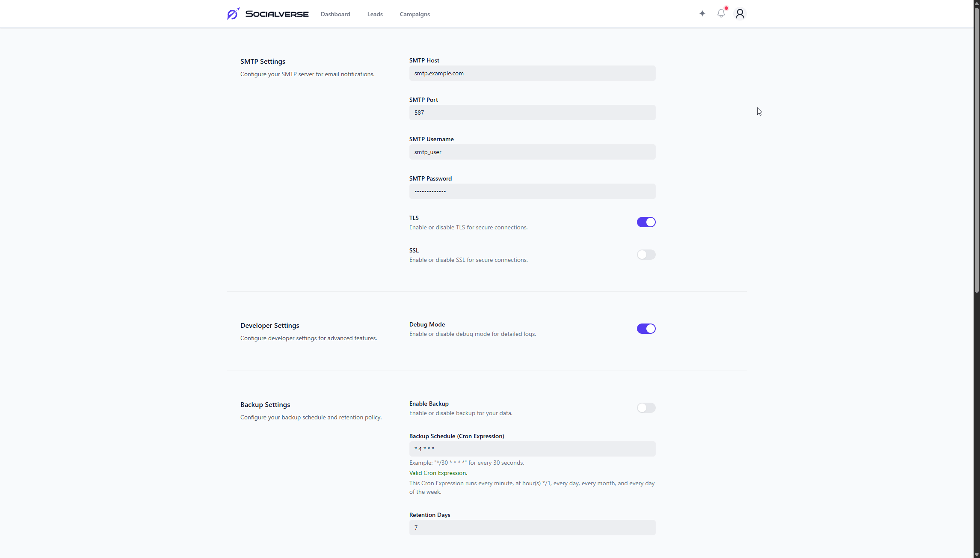This screenshot has width=980, height=558.
Task: Select the SMTP Password field
Action: coord(532,191)
